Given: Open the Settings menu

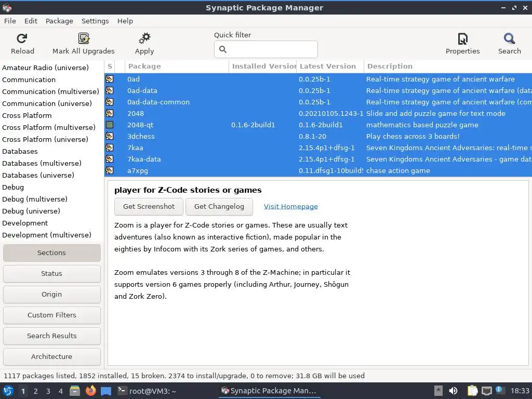Looking at the screenshot, I should tap(95, 21).
